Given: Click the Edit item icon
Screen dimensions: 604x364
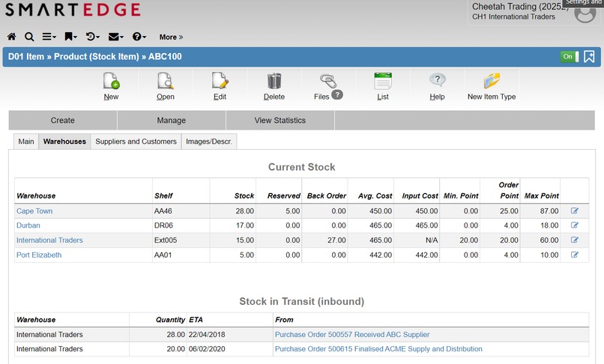Looking at the screenshot, I should click(x=220, y=81).
